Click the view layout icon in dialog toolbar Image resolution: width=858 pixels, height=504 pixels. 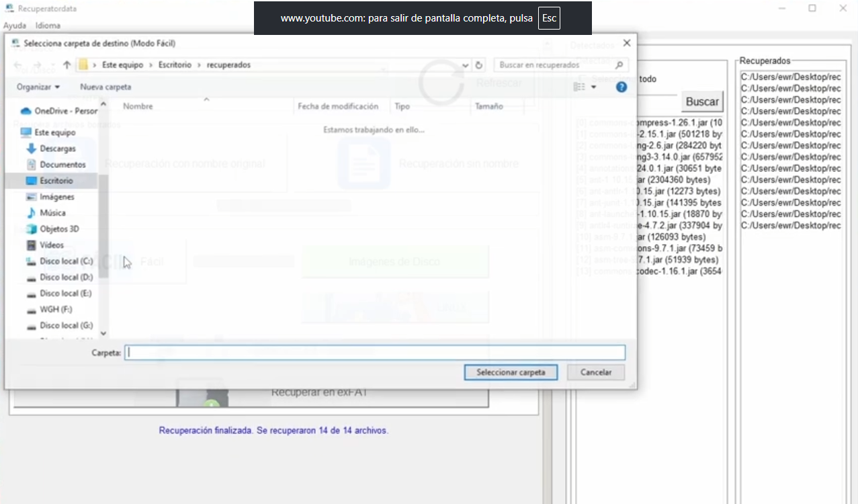[579, 87]
